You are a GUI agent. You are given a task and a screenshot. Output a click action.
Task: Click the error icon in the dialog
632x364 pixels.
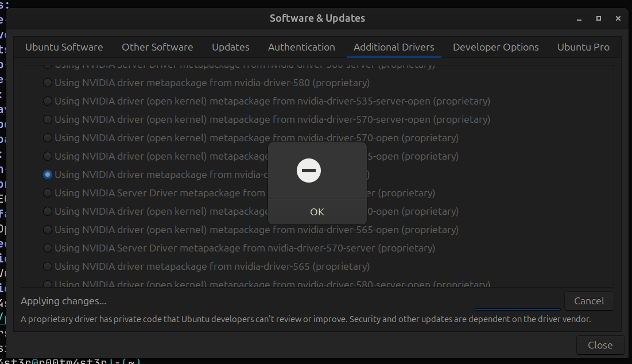coord(308,171)
